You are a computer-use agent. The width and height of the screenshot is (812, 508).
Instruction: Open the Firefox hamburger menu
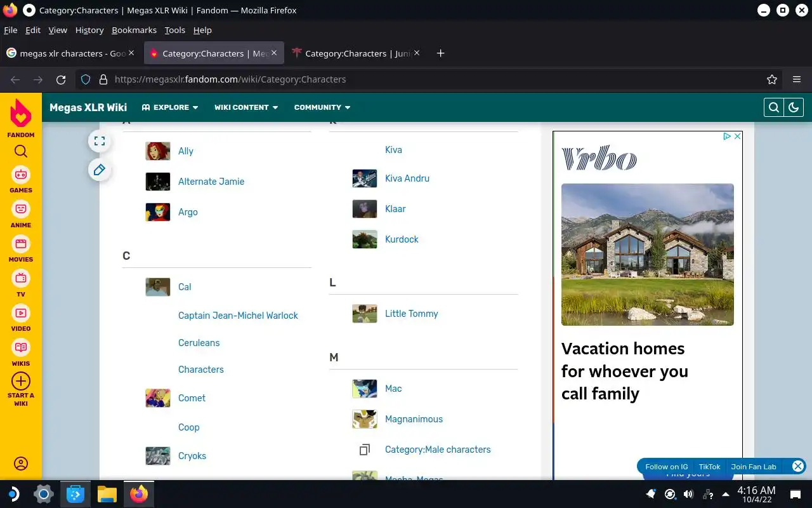pos(797,79)
